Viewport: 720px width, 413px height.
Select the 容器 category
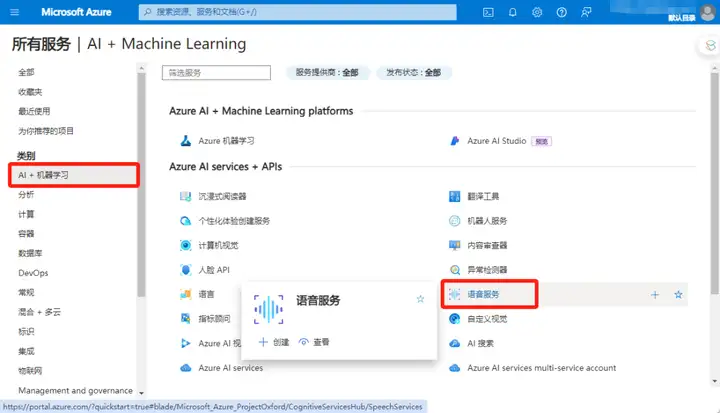pyautogui.click(x=26, y=233)
